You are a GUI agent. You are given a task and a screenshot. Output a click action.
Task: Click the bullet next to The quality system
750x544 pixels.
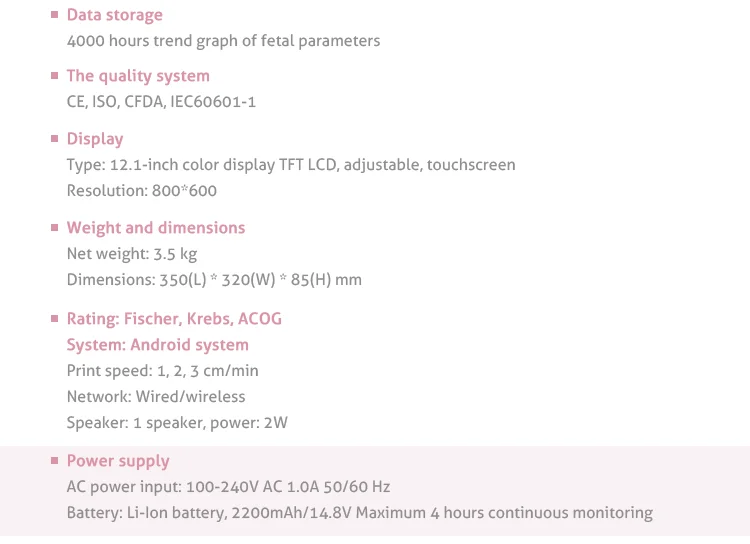(54, 76)
